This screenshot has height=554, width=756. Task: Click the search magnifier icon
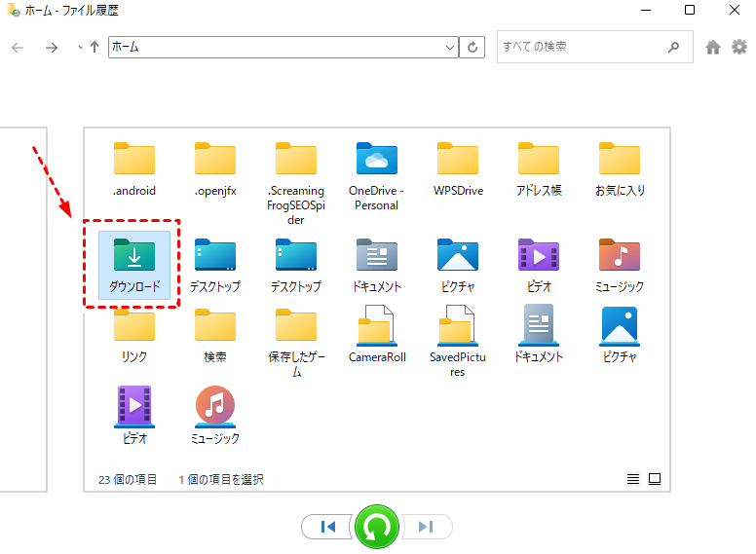[673, 47]
